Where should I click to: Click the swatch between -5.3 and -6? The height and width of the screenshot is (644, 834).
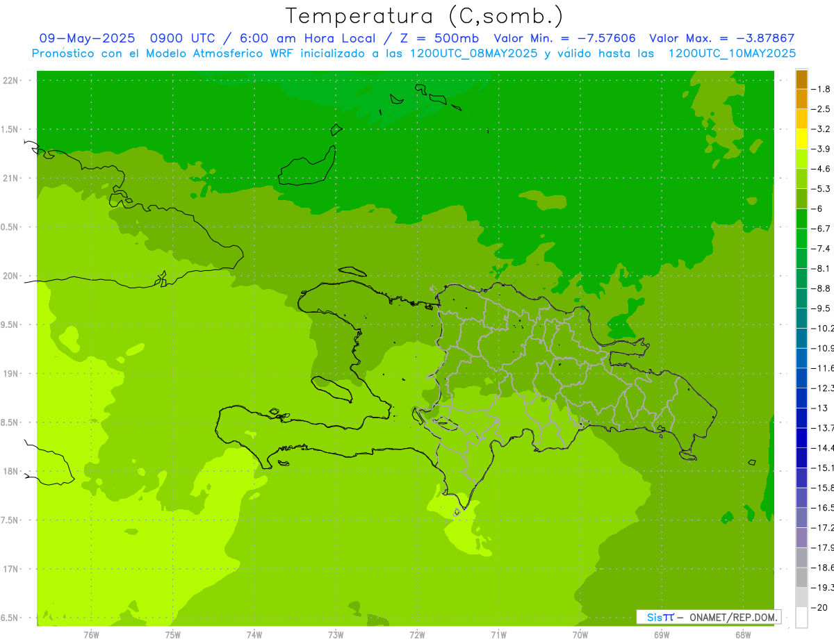tap(801, 199)
